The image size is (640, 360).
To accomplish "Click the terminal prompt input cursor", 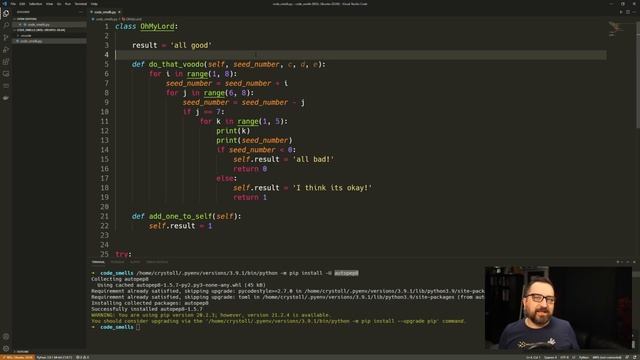I will [x=138, y=327].
